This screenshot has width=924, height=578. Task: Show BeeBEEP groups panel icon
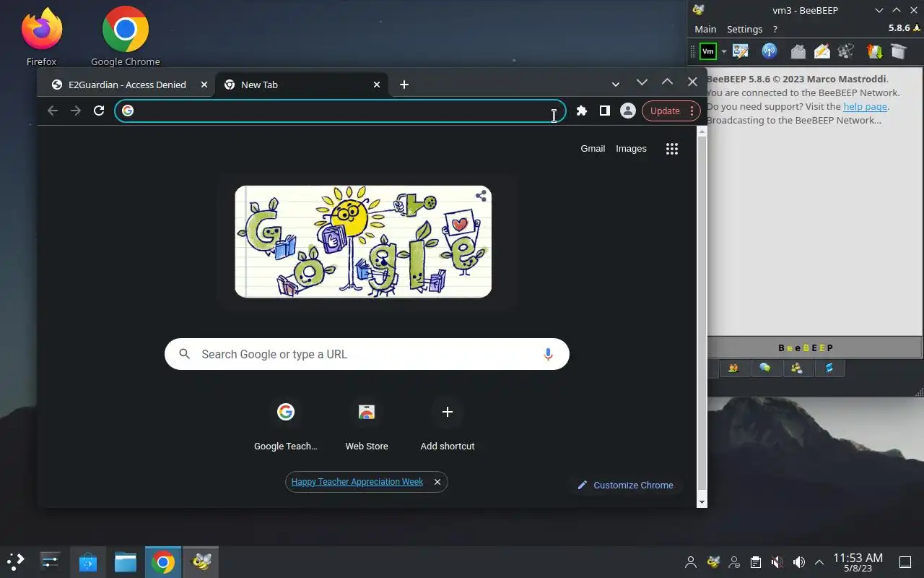point(797,368)
